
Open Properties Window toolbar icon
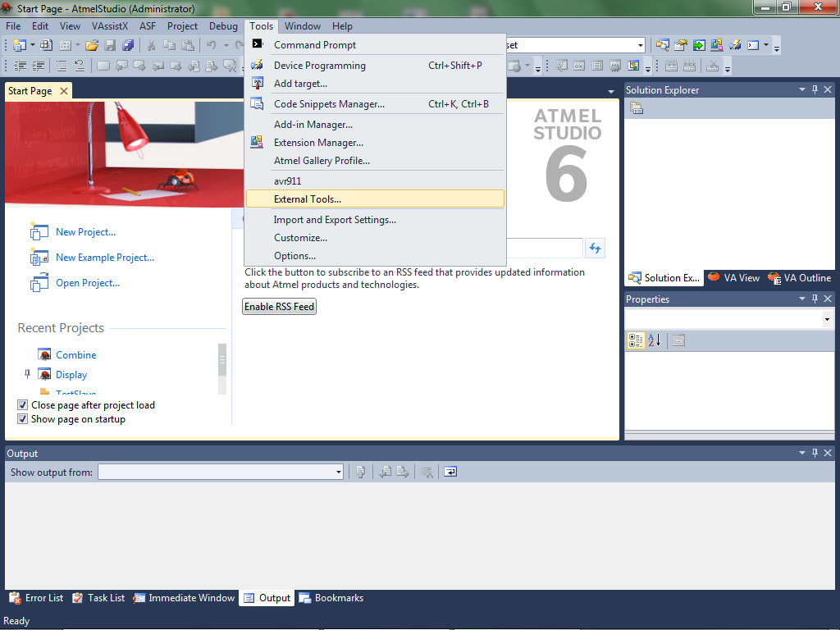(681, 46)
